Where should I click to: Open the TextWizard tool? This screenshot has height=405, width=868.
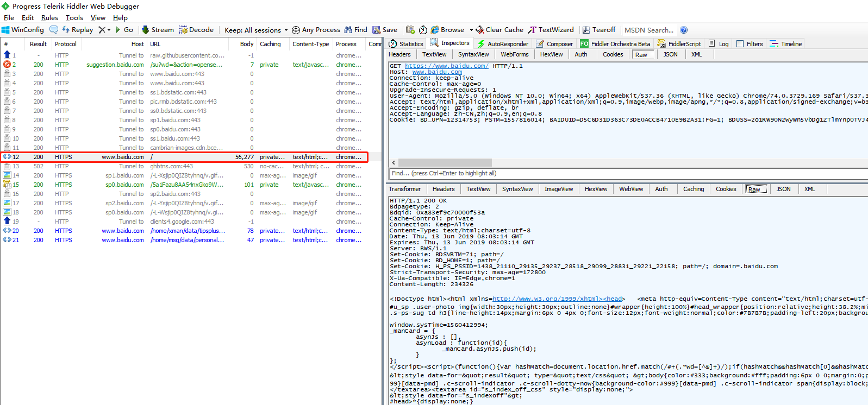point(551,30)
